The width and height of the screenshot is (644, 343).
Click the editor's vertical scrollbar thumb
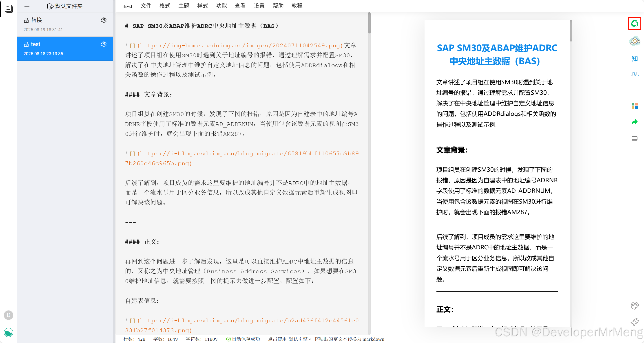coord(369,23)
